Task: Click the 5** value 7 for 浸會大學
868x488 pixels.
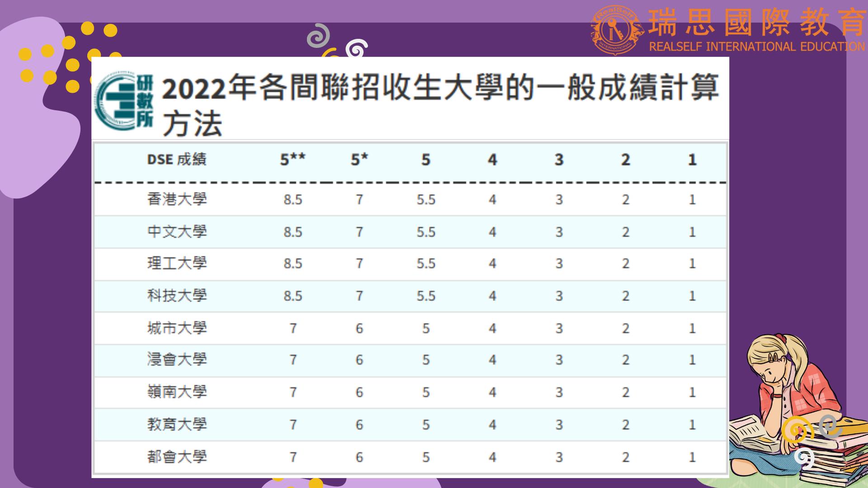Action: (x=293, y=360)
